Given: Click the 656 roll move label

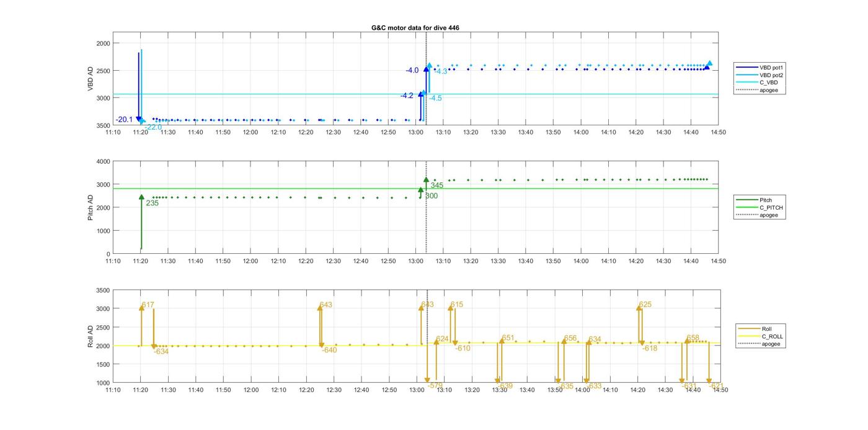Looking at the screenshot, I should [570, 338].
